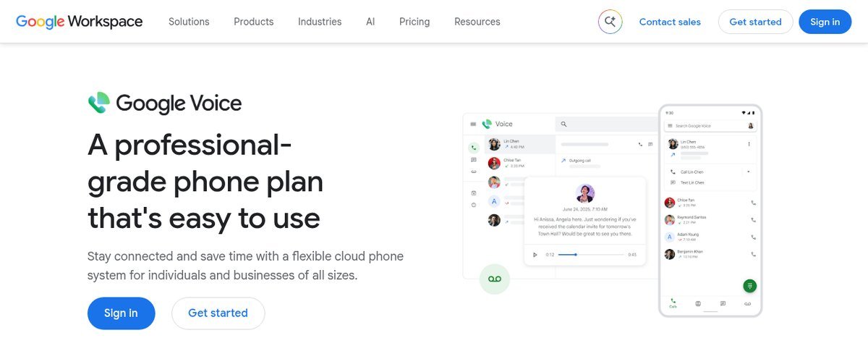
Task: Select the Messages tab in the phone bottom bar
Action: [x=723, y=303]
